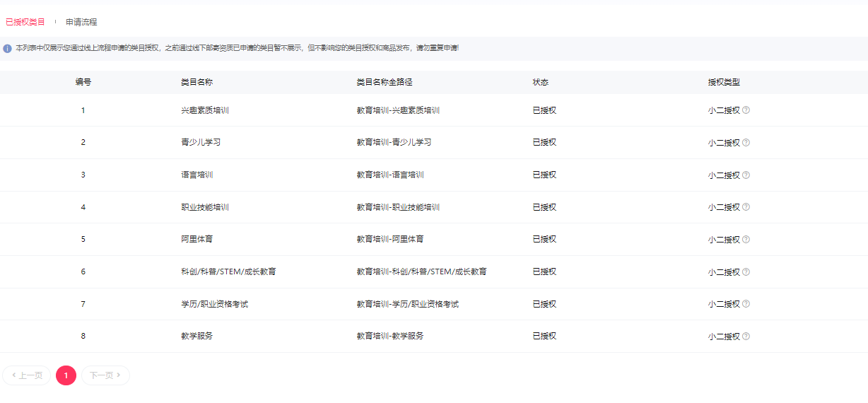Screen dimensions: 868x403
Task: Click help icon in 职业技能培训 row
Action: 746,207
